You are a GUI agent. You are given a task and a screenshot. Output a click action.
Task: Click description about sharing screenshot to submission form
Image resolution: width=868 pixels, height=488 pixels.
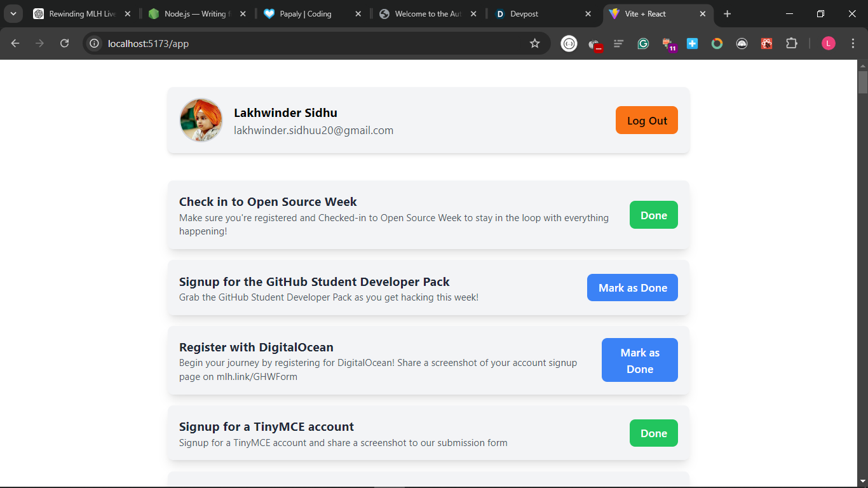(x=343, y=443)
